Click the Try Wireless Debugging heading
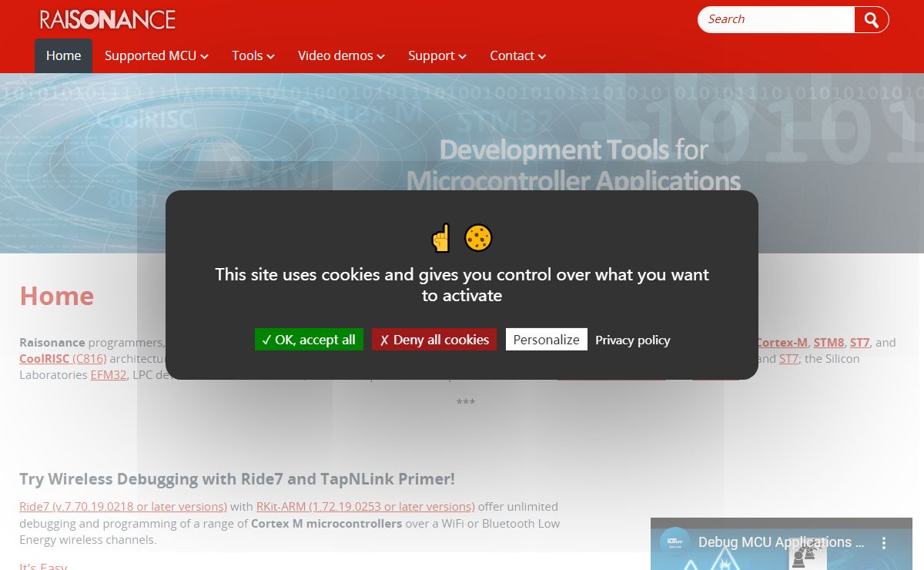Screen dimensions: 924x570 [x=237, y=479]
